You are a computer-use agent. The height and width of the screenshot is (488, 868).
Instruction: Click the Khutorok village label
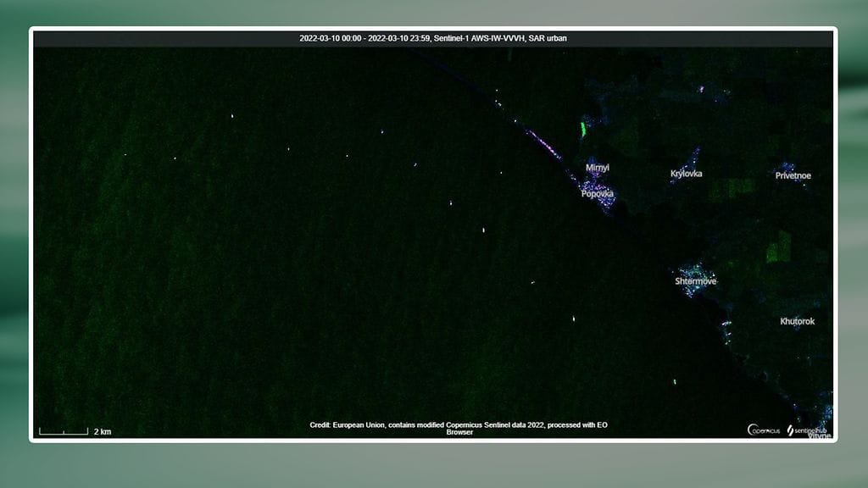coord(797,321)
